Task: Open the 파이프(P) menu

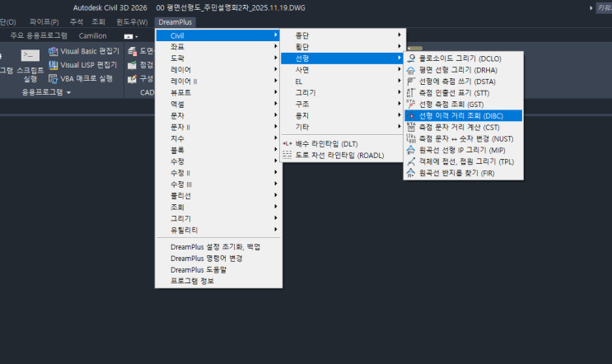Action: 44,22
